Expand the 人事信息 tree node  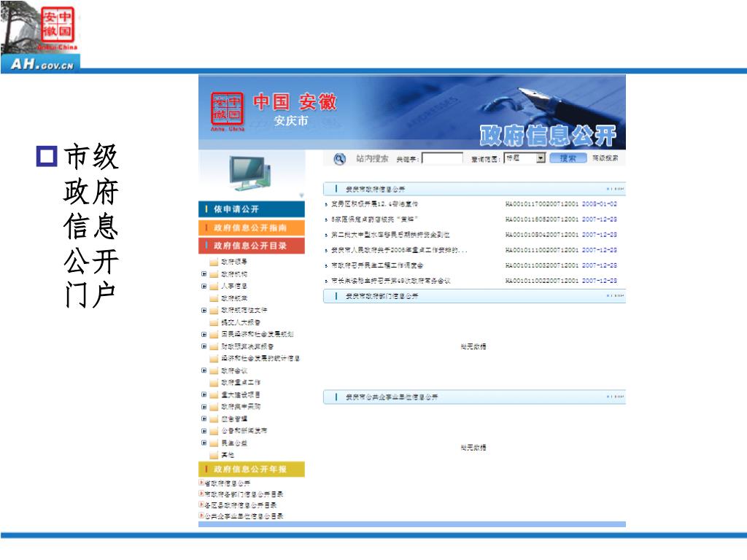204,286
